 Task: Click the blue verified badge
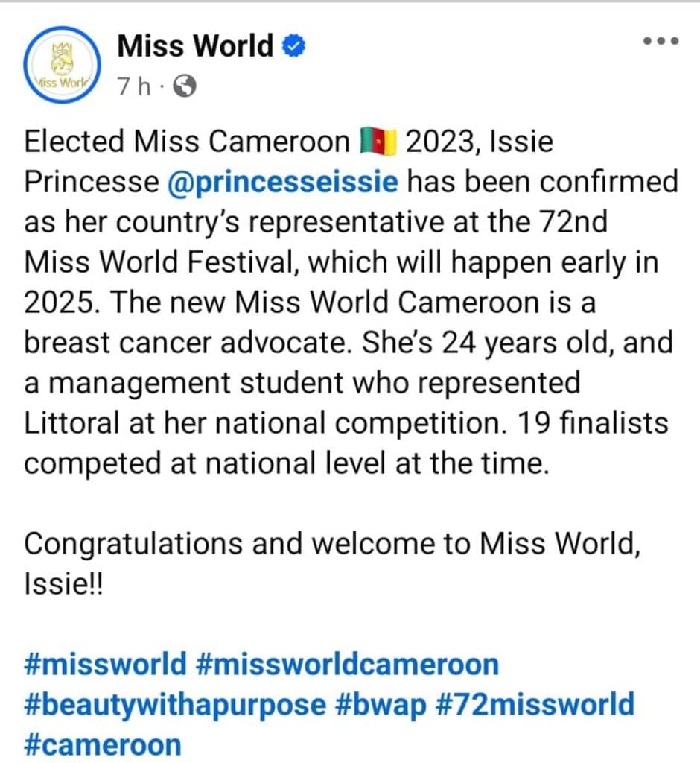click(294, 47)
